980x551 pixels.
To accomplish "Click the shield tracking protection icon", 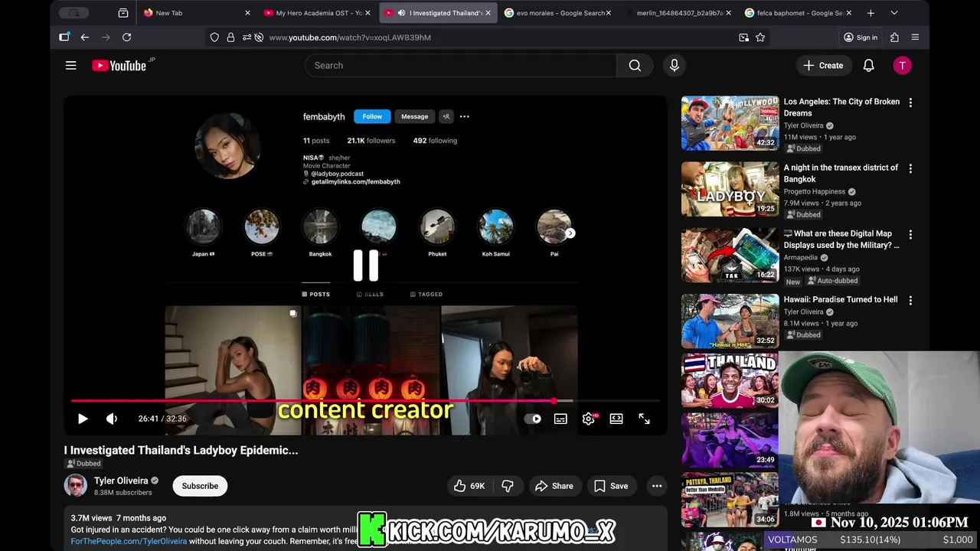I will pyautogui.click(x=214, y=37).
